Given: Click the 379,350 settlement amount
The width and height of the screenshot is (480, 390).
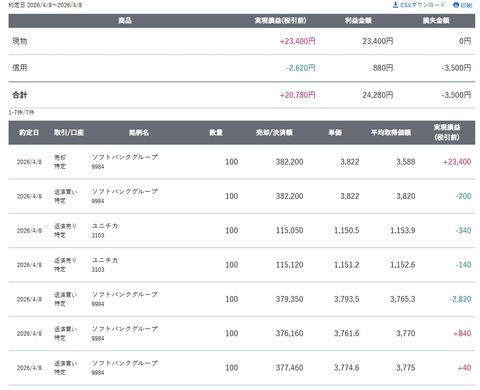Looking at the screenshot, I should [x=289, y=299].
